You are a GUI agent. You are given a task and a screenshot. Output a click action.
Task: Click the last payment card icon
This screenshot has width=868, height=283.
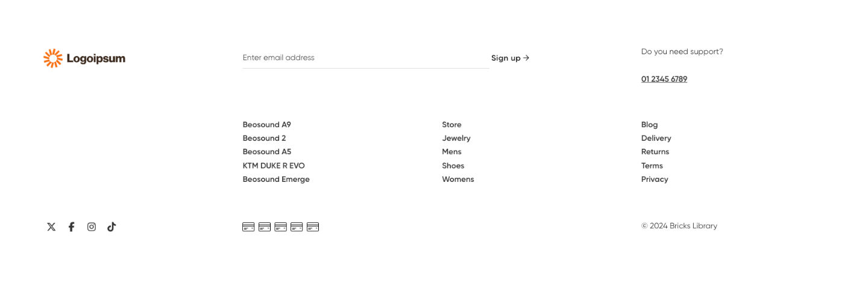pyautogui.click(x=313, y=227)
